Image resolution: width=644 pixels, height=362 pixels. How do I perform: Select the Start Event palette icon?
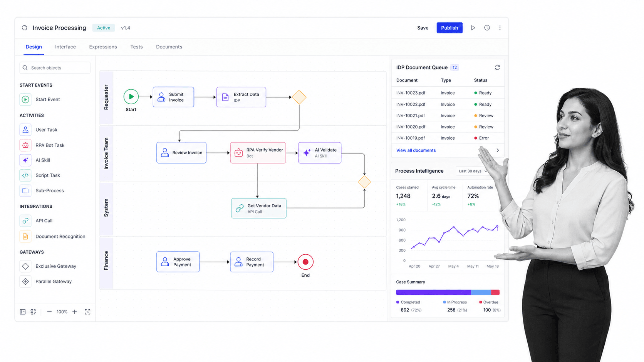coord(25,99)
